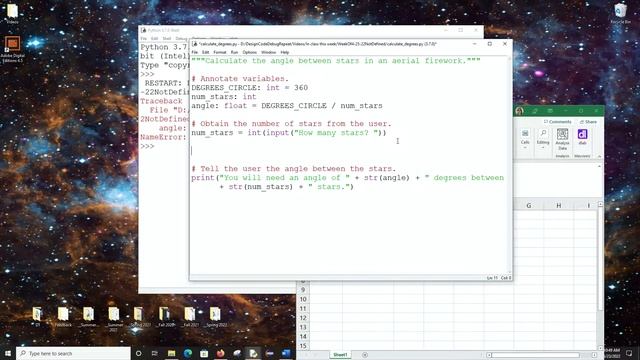Open Format menu in the IDLE editor
The height and width of the screenshot is (360, 640).
(220, 52)
